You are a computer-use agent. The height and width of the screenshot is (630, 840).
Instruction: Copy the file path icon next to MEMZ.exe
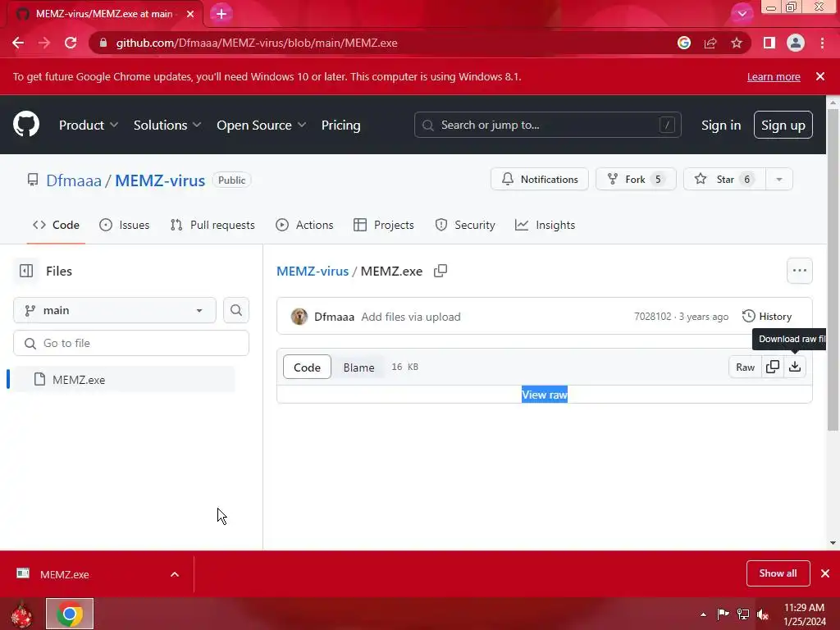(441, 271)
